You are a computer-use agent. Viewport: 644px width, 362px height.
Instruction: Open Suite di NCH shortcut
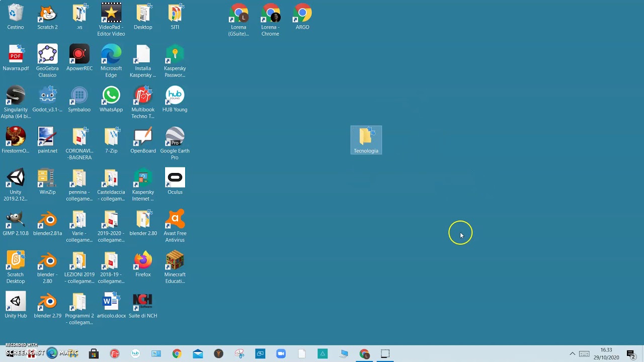143,306
